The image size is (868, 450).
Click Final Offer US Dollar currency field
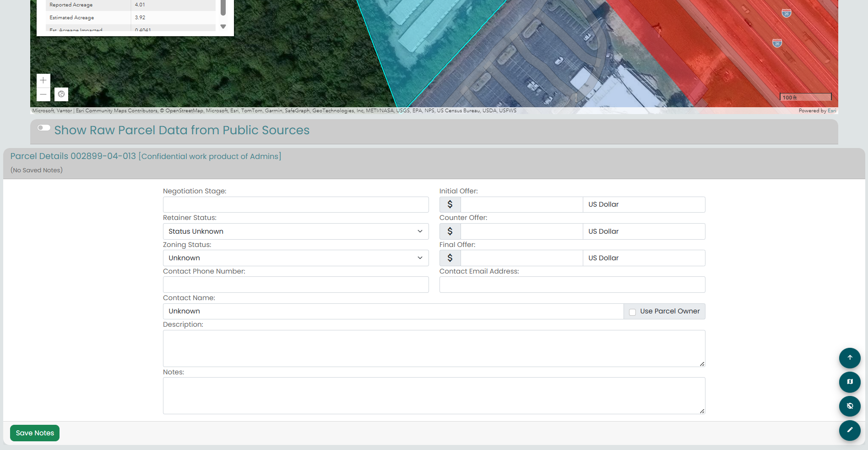click(644, 258)
